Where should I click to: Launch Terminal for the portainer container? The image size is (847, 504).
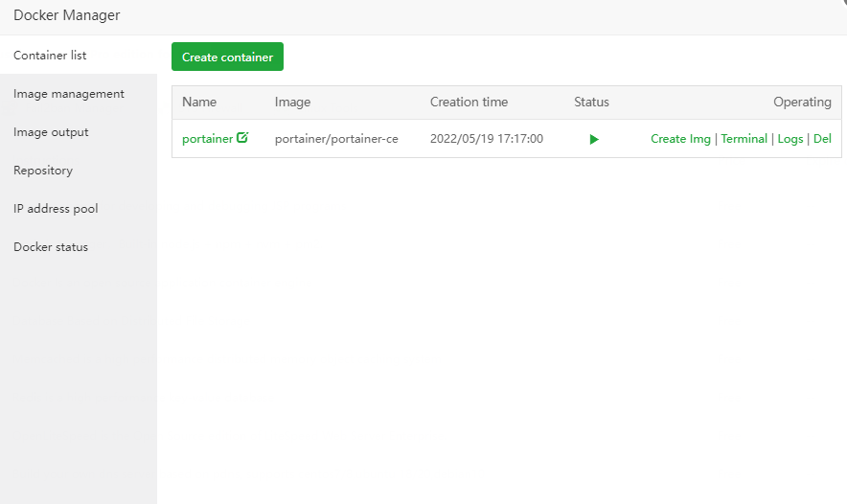tap(744, 139)
